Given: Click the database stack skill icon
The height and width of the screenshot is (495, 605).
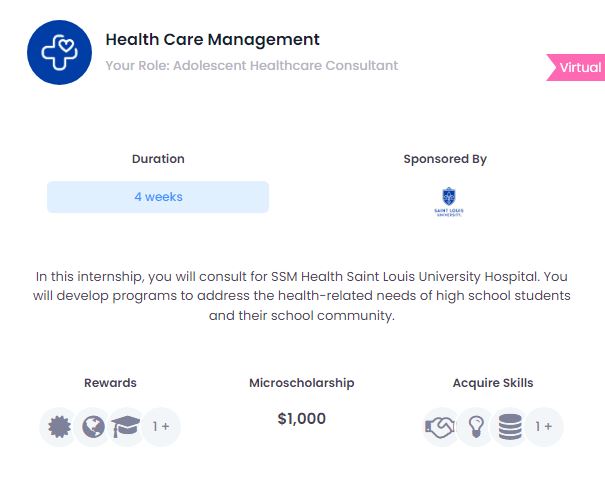Looking at the screenshot, I should (510, 427).
